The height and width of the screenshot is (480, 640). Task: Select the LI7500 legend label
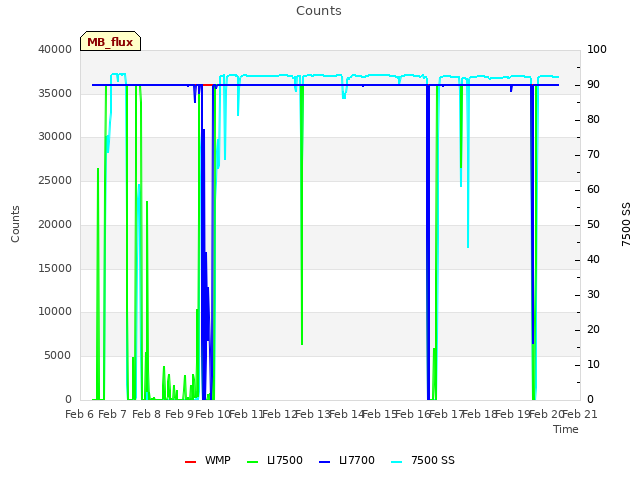pos(285,460)
